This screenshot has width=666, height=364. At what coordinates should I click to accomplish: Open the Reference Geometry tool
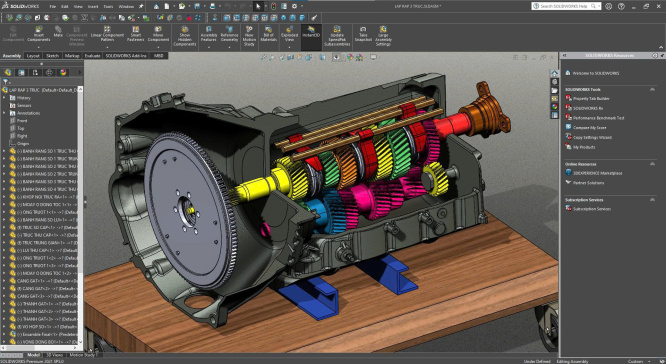click(x=229, y=34)
